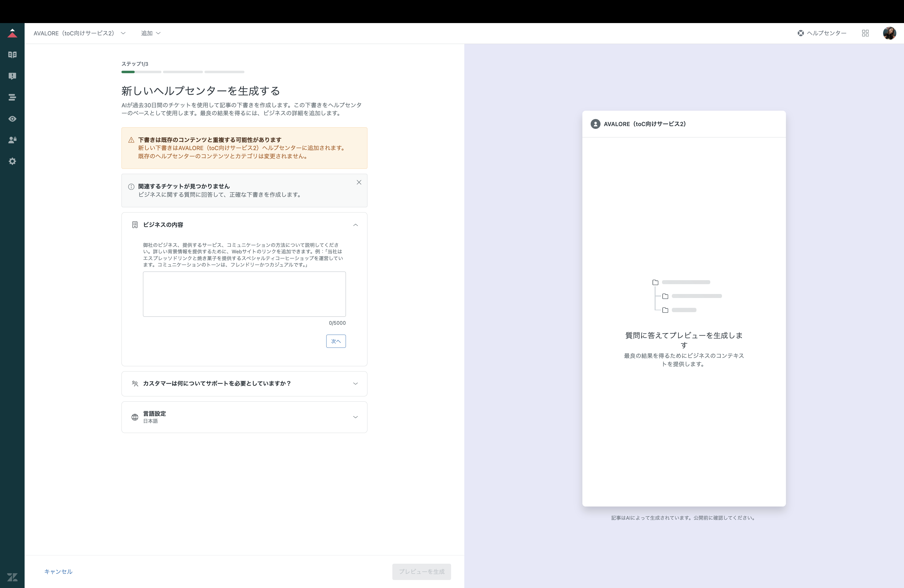Image resolution: width=904 pixels, height=588 pixels.
Task: Click the Zendesk logo at bottom left
Action: 12,577
